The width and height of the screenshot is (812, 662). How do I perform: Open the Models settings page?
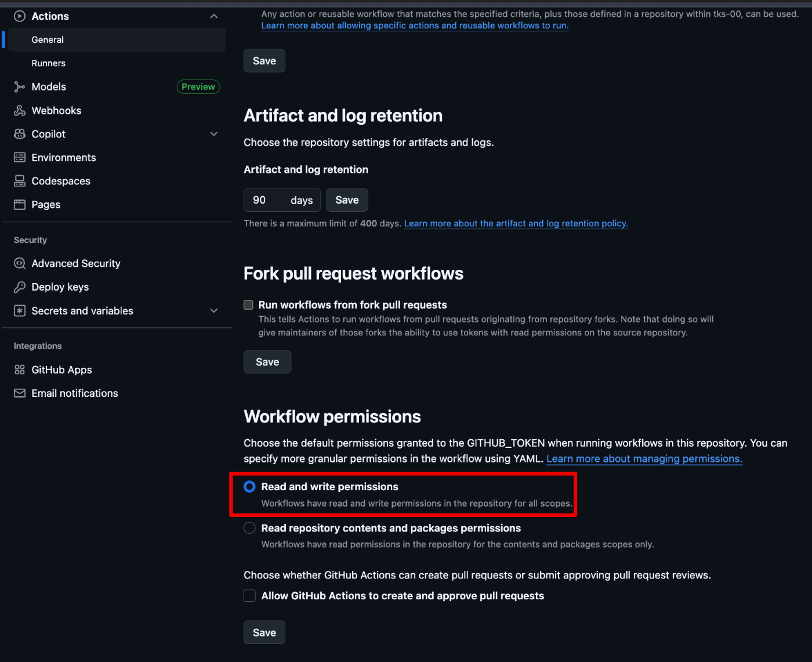[x=49, y=87]
